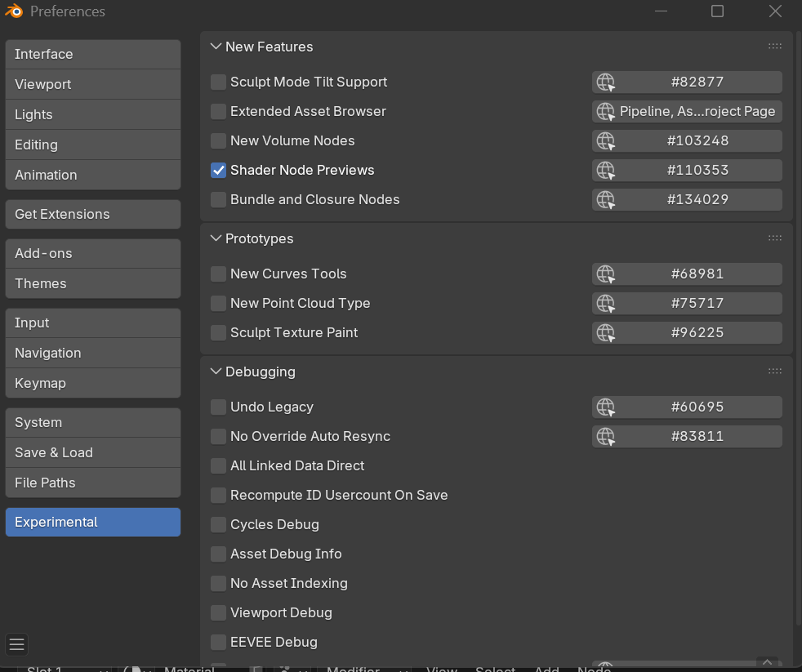The image size is (802, 672).
Task: Enable New Point Cloud Type
Action: [218, 303]
